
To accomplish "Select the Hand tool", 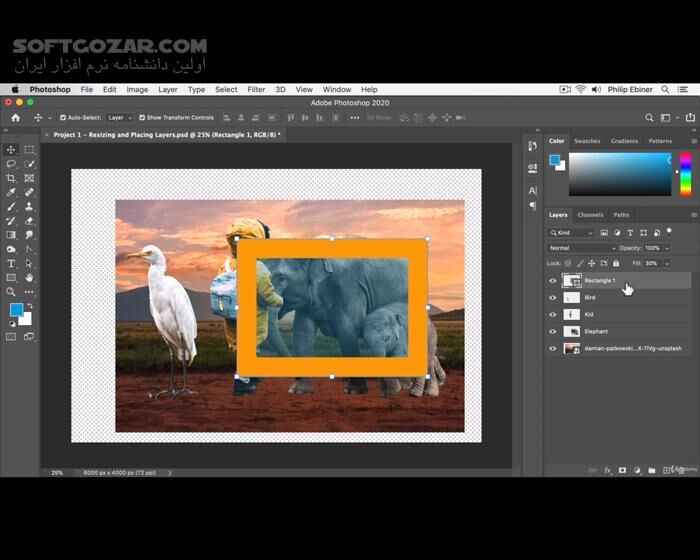I will (x=29, y=278).
